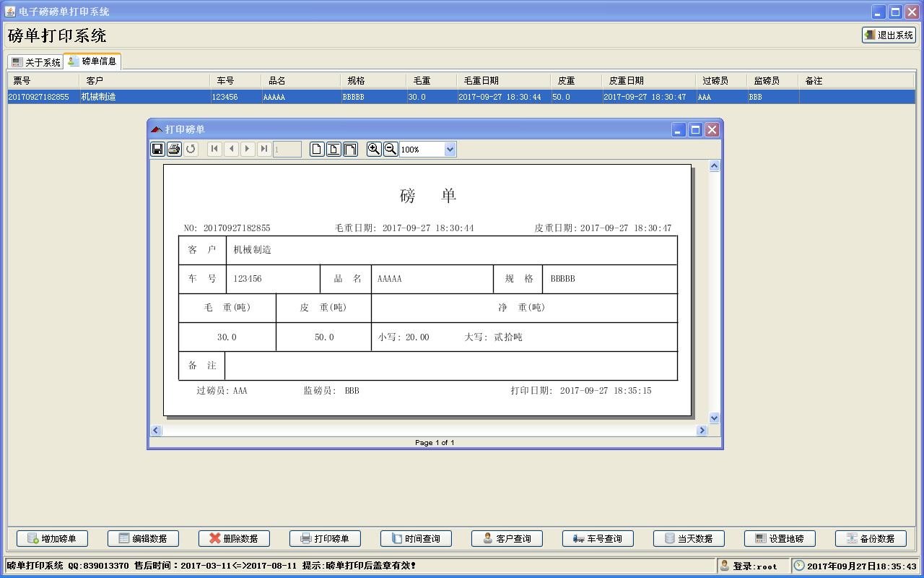
Task: Click the 车号 column header
Action: pos(236,81)
